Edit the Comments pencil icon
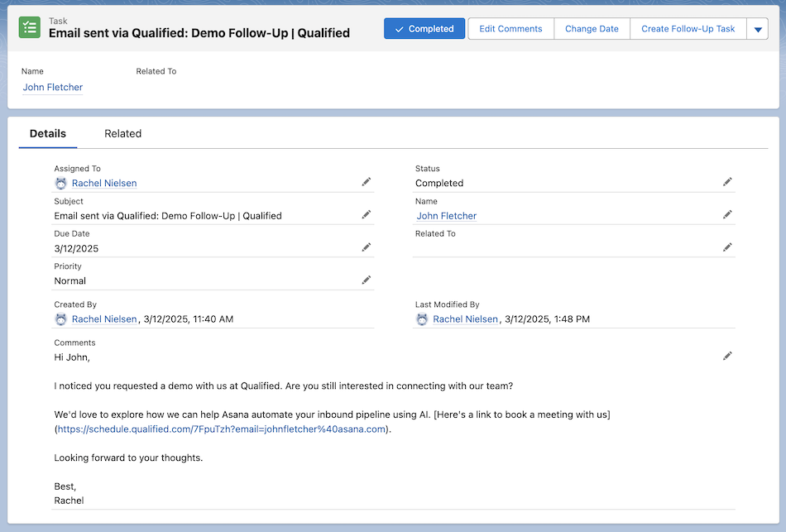The image size is (786, 532). point(727,356)
